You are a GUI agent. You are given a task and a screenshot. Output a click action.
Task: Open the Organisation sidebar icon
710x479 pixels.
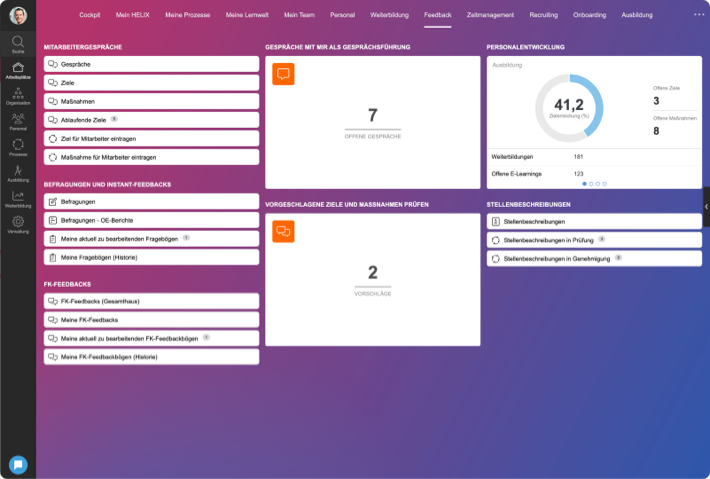pyautogui.click(x=18, y=96)
